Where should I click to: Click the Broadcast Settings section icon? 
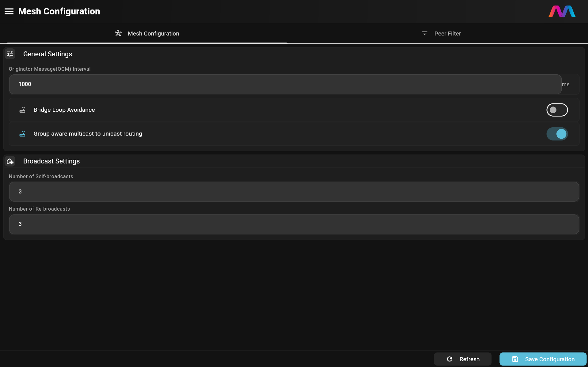pos(10,161)
